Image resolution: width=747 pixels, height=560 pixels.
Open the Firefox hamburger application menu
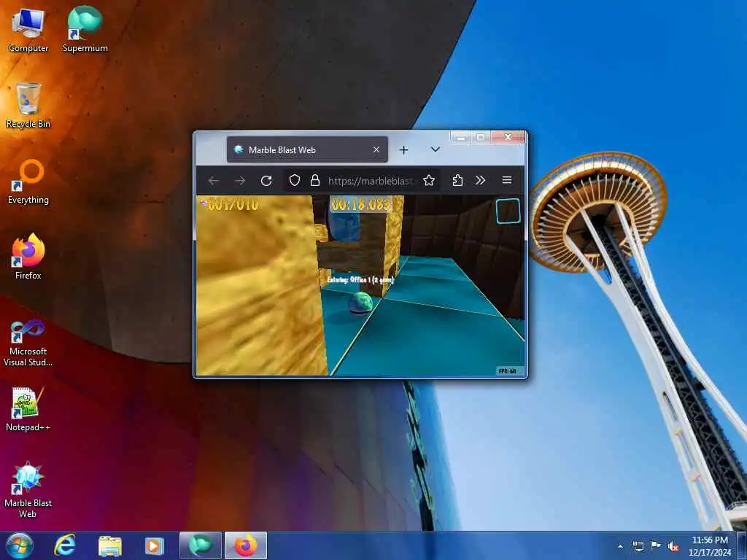(507, 181)
